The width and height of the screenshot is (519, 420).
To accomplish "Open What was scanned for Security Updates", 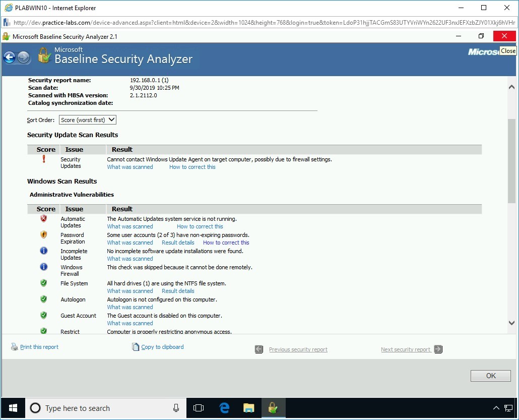I will 130,167.
